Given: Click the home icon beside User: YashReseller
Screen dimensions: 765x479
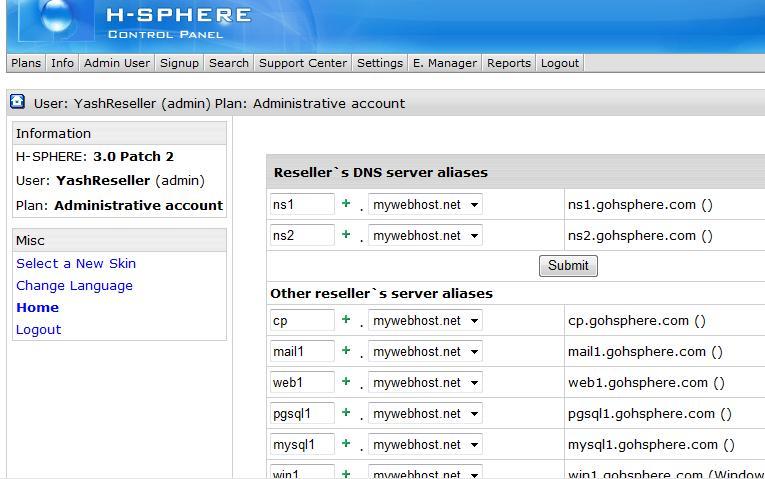Looking at the screenshot, I should (17, 101).
